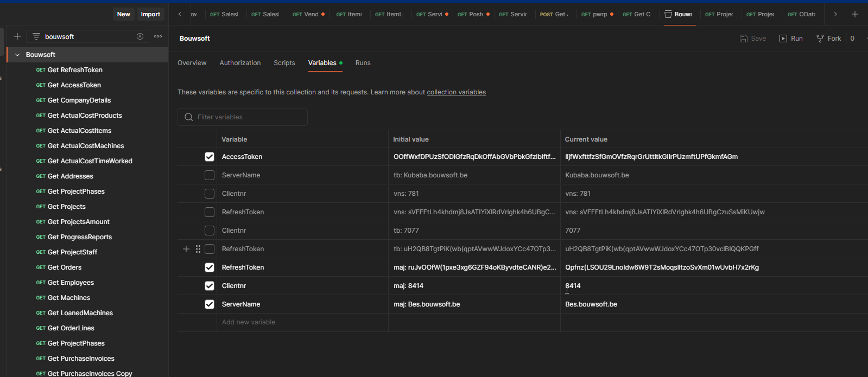
Task: Collapse the Bouwsoft collection tree
Action: click(x=17, y=55)
